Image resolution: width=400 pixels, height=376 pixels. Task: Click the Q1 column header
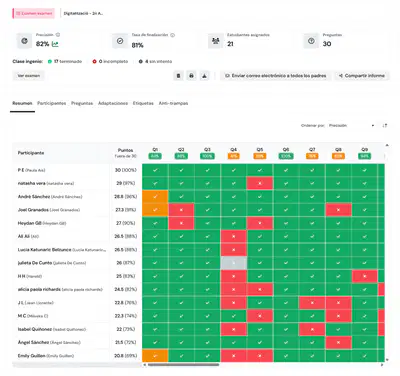click(x=155, y=153)
